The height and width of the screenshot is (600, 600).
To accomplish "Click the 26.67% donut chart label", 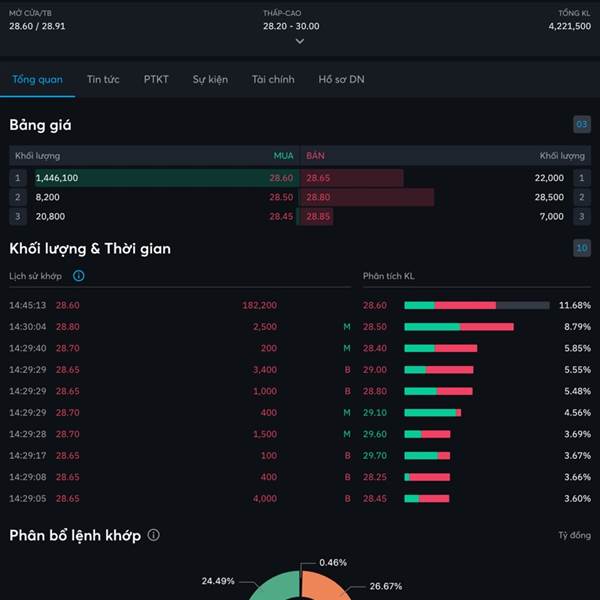I will 386,586.
